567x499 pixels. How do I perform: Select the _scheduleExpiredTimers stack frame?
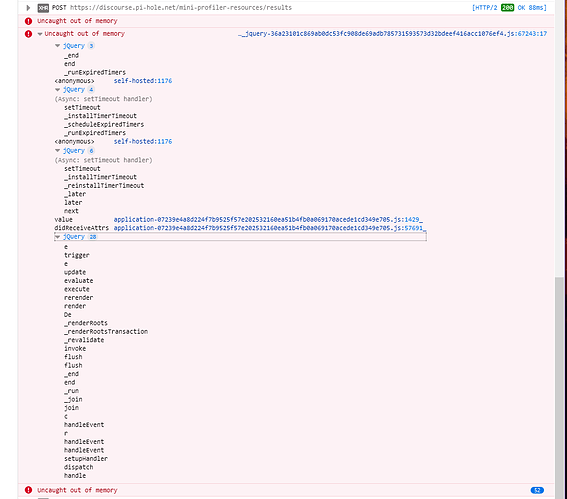point(104,124)
